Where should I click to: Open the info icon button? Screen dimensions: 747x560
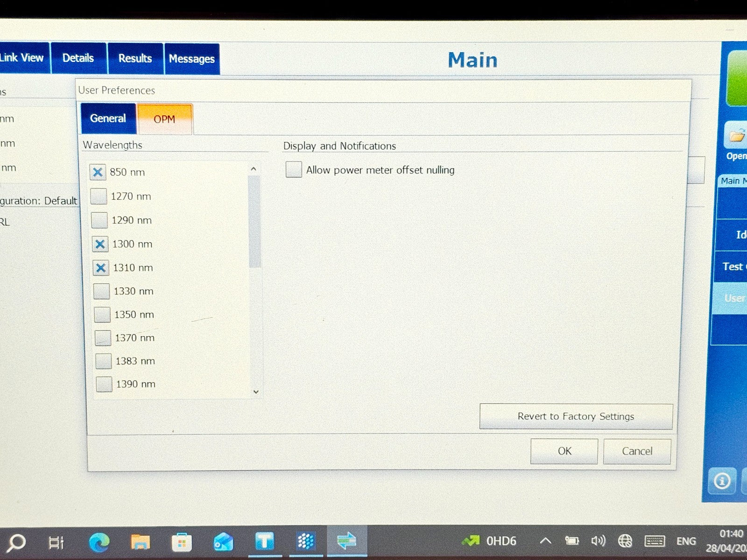coord(722,481)
